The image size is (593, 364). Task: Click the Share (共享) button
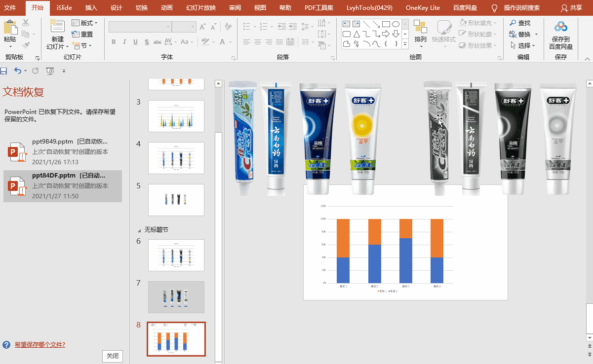[572, 8]
